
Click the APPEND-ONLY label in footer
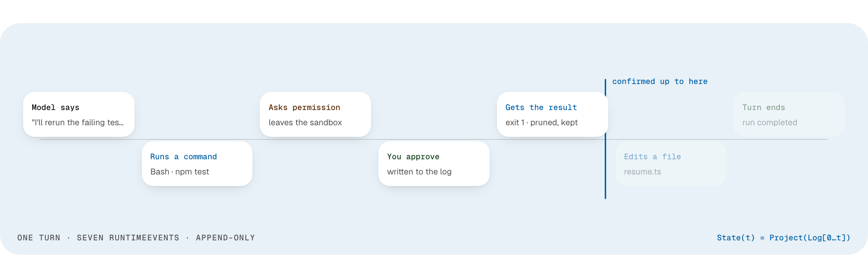click(225, 238)
